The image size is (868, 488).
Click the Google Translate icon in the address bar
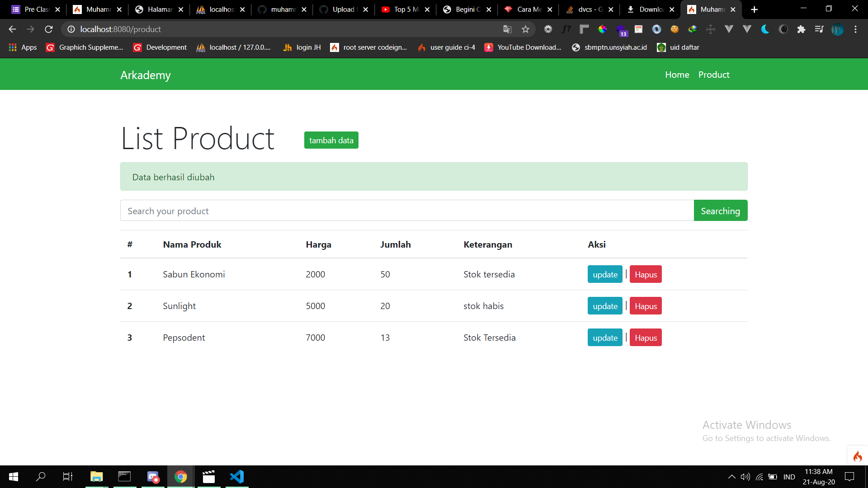(x=507, y=29)
